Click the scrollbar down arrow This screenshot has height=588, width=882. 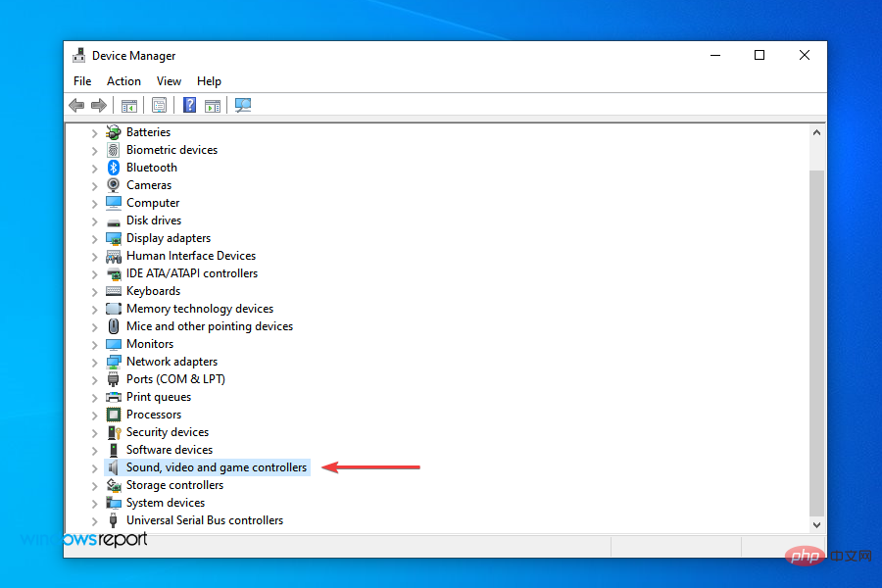[816, 524]
